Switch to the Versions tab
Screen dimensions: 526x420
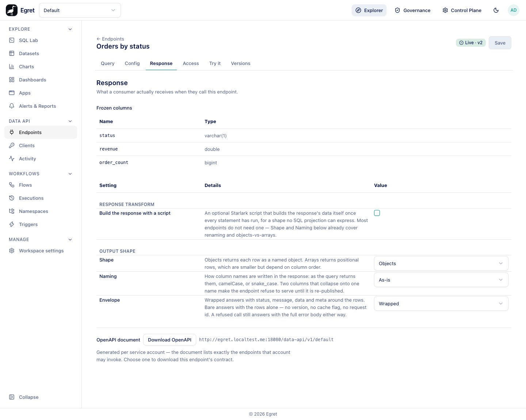241,64
